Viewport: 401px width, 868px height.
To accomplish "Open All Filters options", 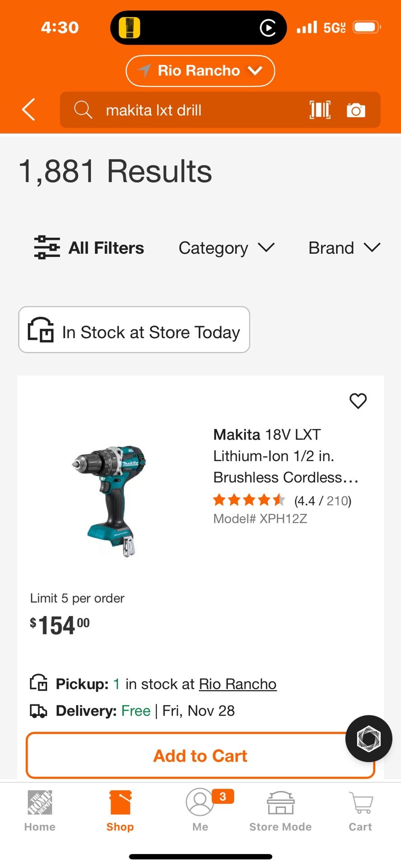I will 89,248.
